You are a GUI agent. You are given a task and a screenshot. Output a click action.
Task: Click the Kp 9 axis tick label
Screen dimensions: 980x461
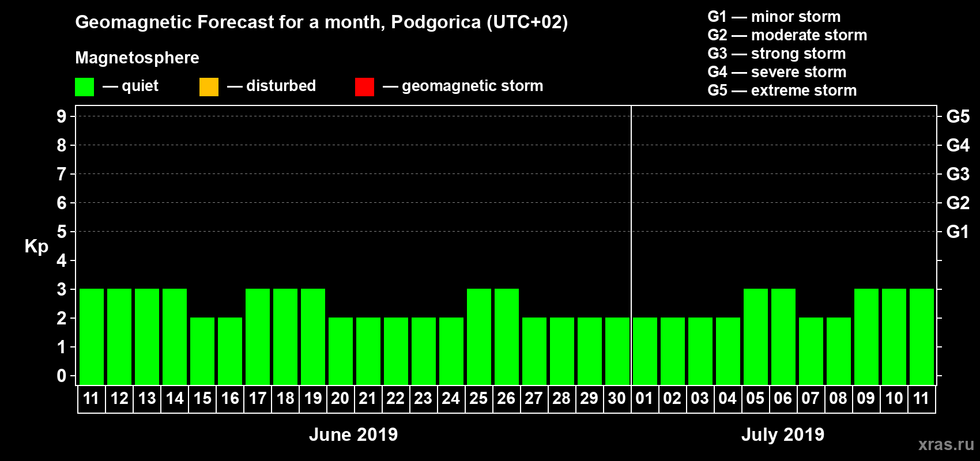(x=62, y=116)
